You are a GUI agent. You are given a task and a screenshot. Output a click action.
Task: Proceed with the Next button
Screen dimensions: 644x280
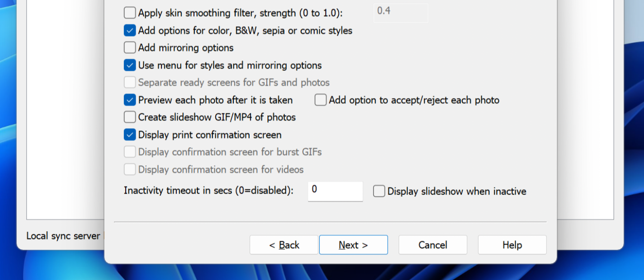click(353, 245)
